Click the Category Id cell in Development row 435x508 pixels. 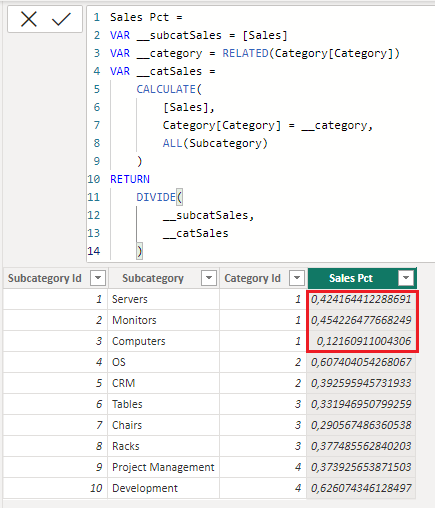[x=263, y=488]
